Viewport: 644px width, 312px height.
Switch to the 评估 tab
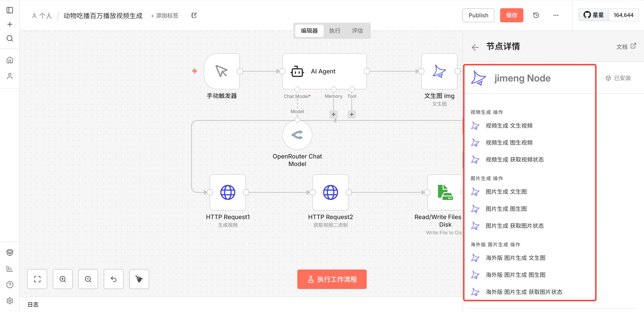[x=357, y=31]
